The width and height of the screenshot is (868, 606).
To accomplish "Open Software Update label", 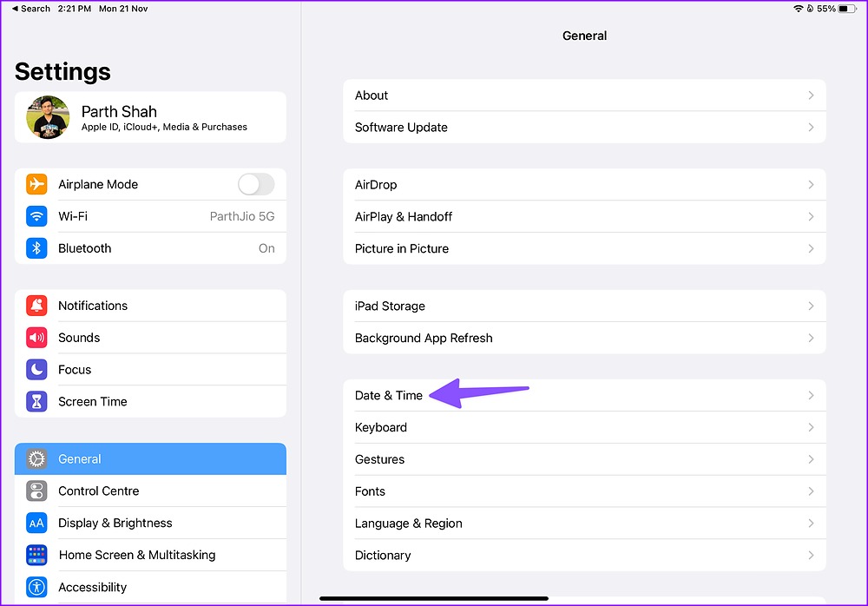I will (401, 128).
